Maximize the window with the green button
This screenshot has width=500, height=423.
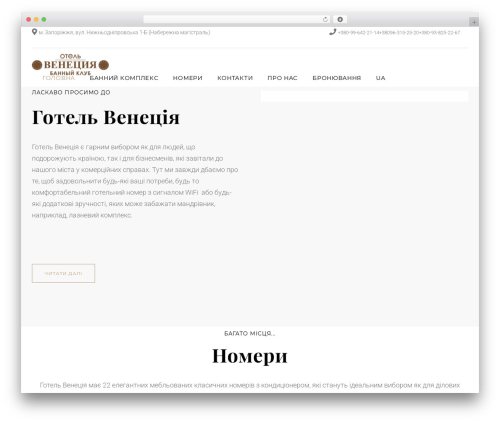click(x=44, y=20)
